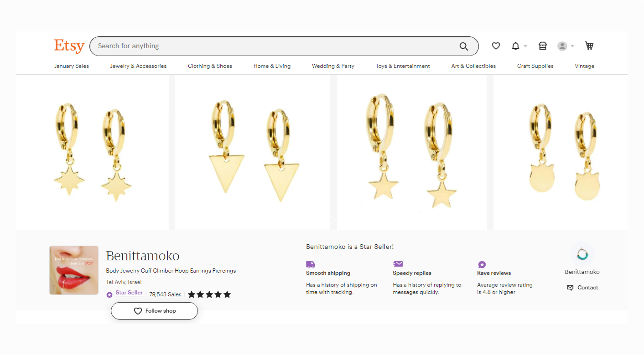The width and height of the screenshot is (644, 355).
Task: Open favorites heart icon in header
Action: coord(496,46)
